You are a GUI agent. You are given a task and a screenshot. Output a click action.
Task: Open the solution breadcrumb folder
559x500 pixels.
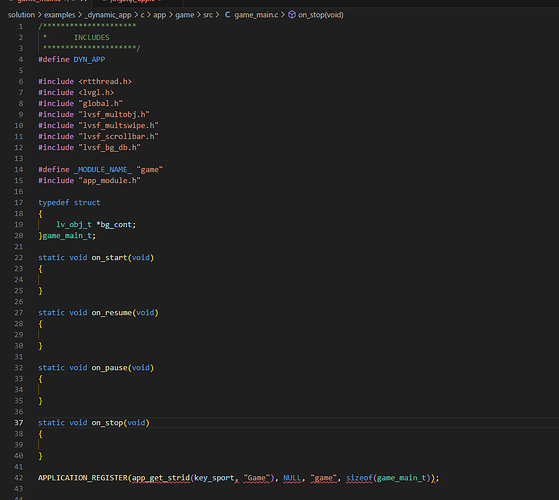coord(21,15)
